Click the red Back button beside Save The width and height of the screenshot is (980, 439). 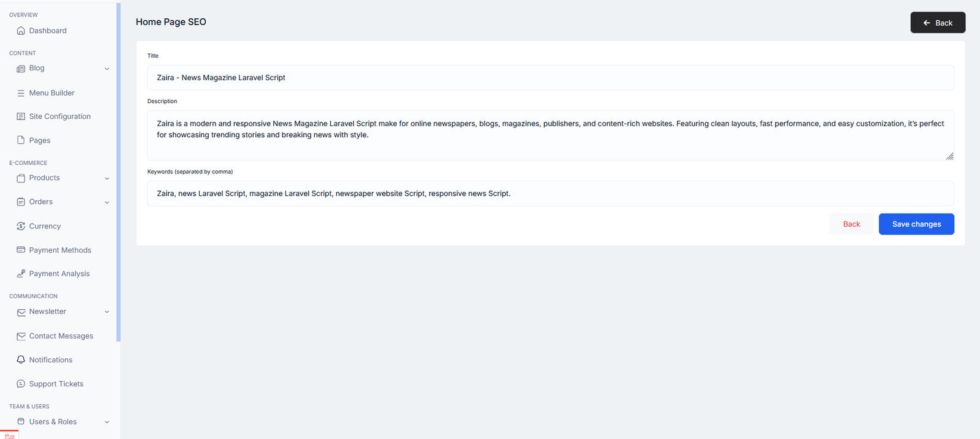(x=851, y=224)
